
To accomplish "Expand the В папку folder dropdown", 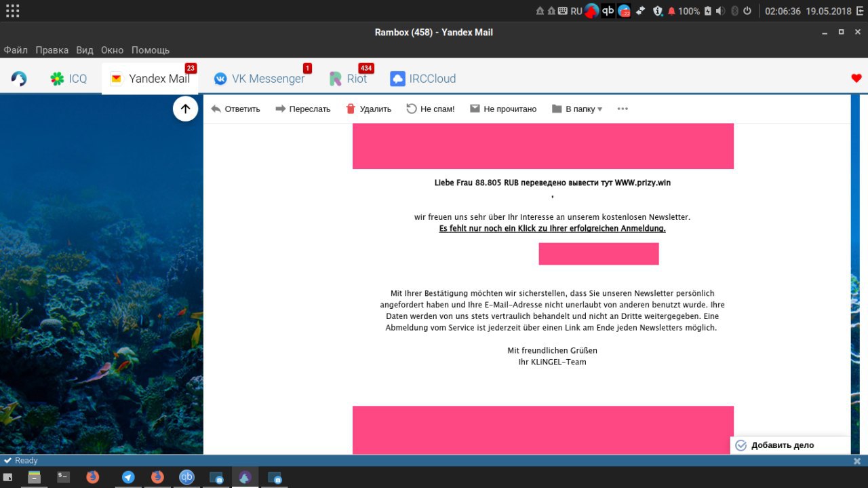I will coord(577,109).
